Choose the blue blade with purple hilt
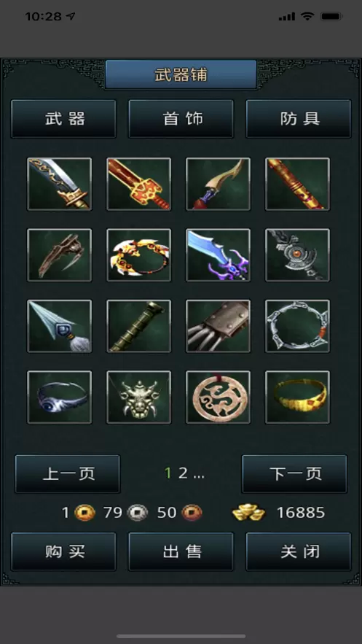 point(218,255)
